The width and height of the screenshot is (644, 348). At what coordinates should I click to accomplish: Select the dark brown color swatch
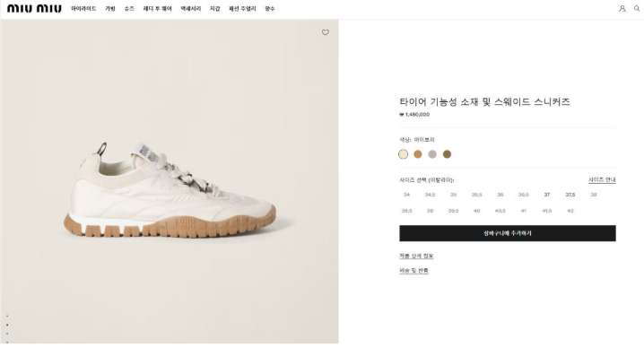coord(447,154)
